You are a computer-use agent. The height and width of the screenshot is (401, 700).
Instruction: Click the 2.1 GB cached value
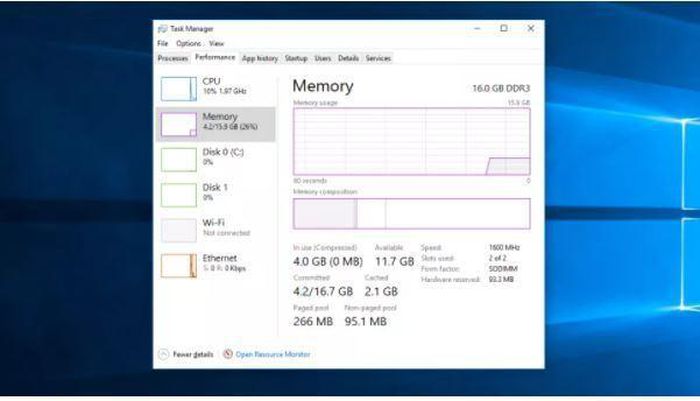point(381,291)
